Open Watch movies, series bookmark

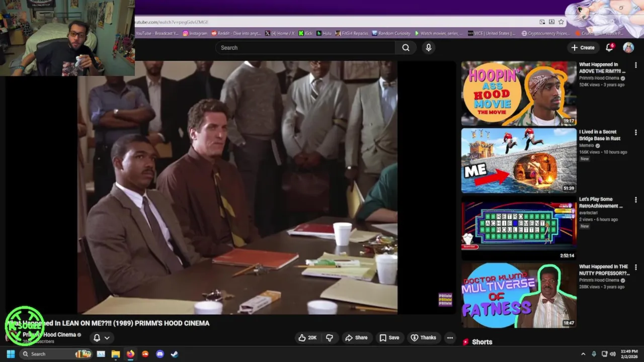point(438,33)
